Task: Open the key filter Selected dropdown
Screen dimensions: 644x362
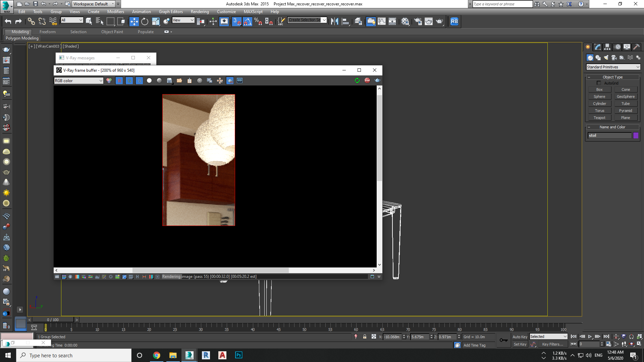Action: 548,337
